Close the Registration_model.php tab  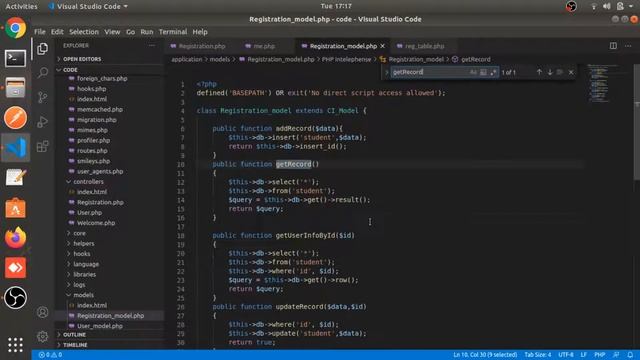pos(382,46)
